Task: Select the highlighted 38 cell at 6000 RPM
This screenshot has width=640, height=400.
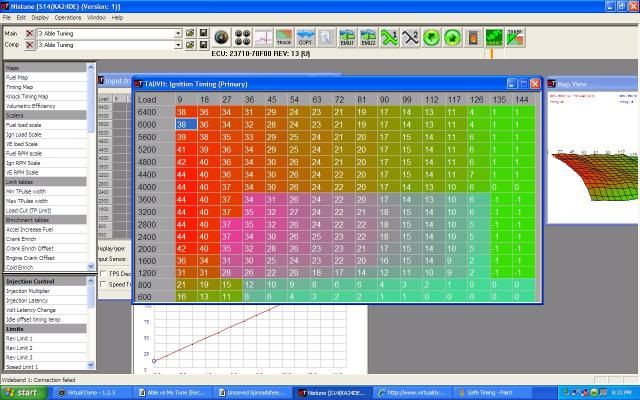Action: coord(181,124)
